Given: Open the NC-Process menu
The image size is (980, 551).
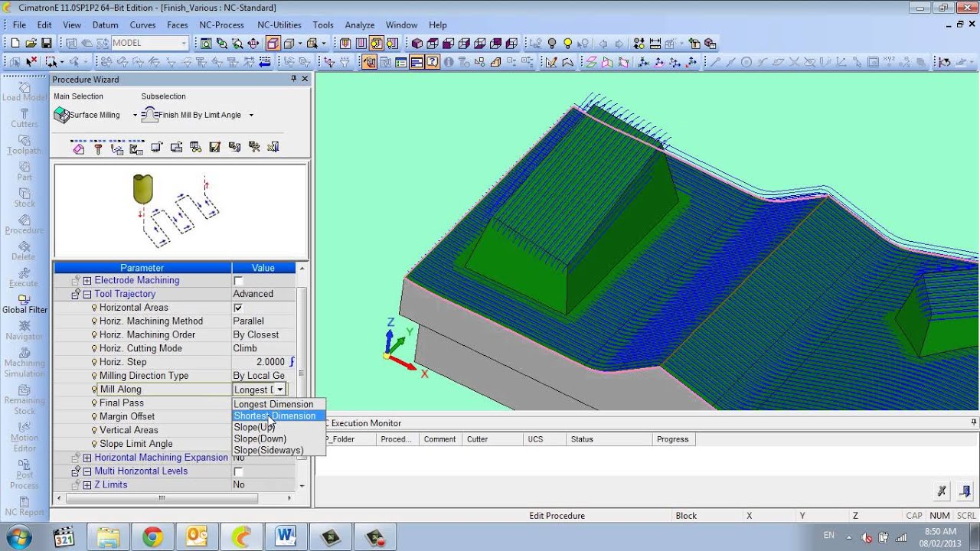Looking at the screenshot, I should point(221,25).
